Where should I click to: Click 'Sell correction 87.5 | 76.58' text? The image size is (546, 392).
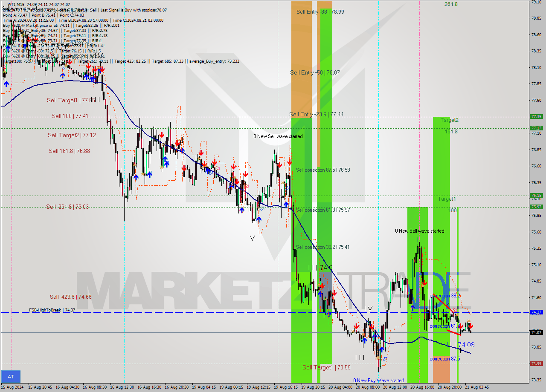[x=323, y=170]
